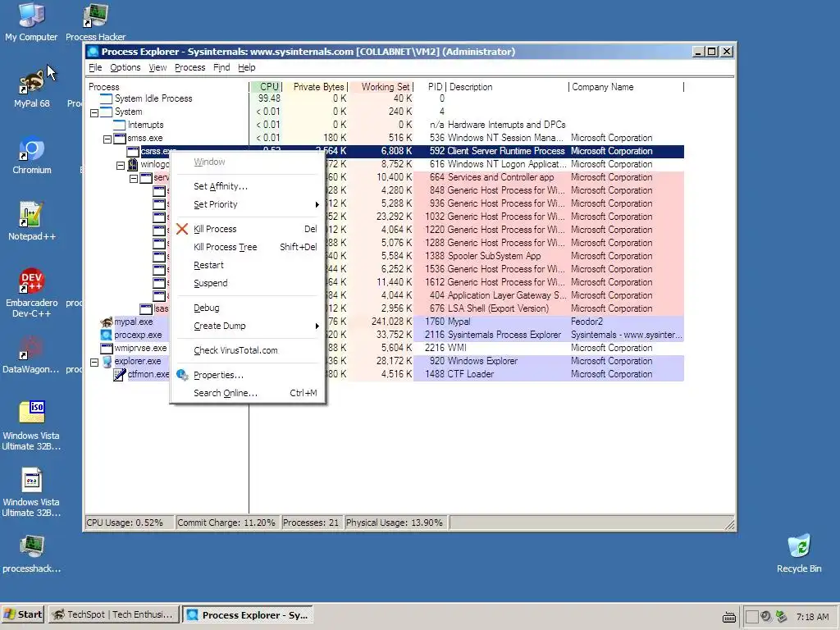Open the Process menu
840x630 pixels.
(189, 67)
